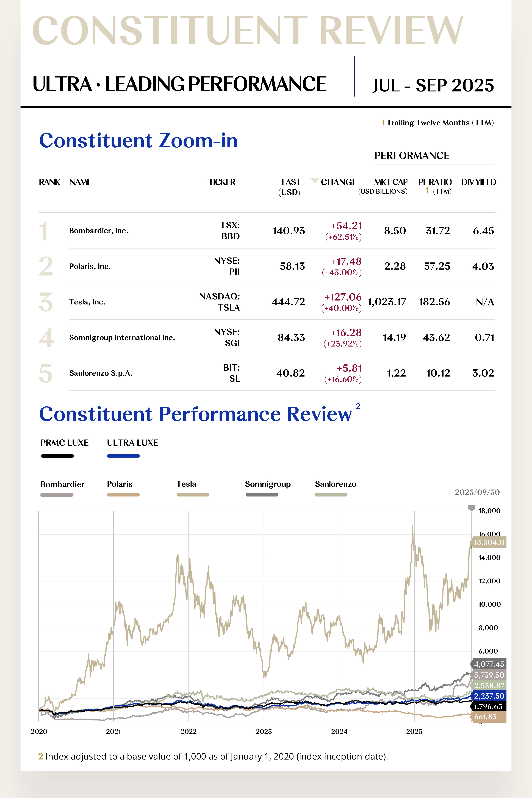This screenshot has width=532, height=798.
Task: Click footnote 2 superscript beside Performance Review
Action: 358,406
